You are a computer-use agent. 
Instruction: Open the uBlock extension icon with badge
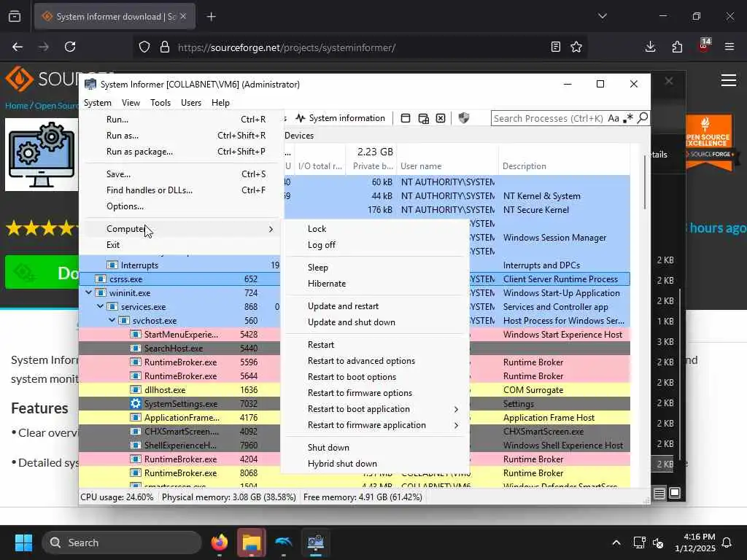[x=704, y=46]
